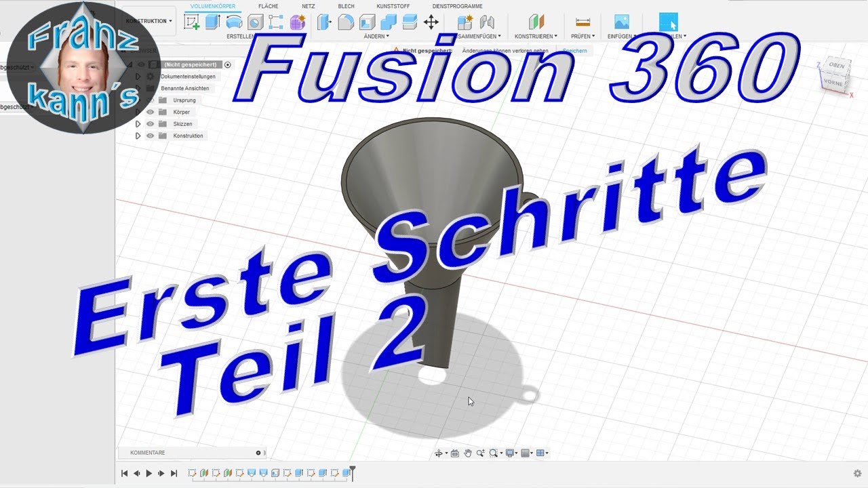868x488 pixels.
Task: Switch to the BLECH tab
Action: 346,6
